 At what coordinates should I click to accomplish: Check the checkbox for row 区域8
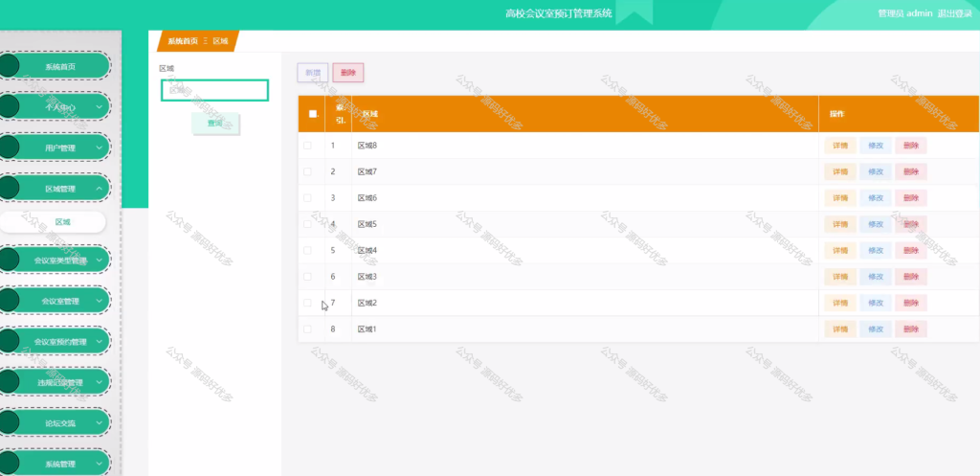point(307,146)
